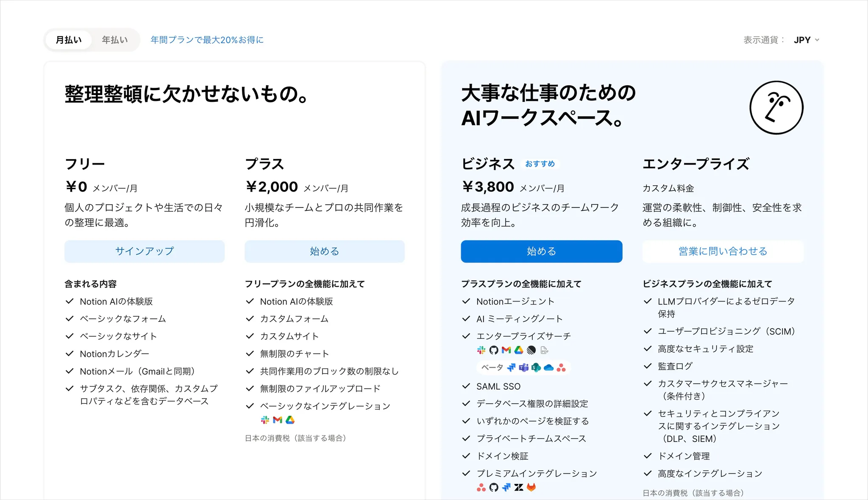Click the 営業に問い合わせる button

pos(723,251)
